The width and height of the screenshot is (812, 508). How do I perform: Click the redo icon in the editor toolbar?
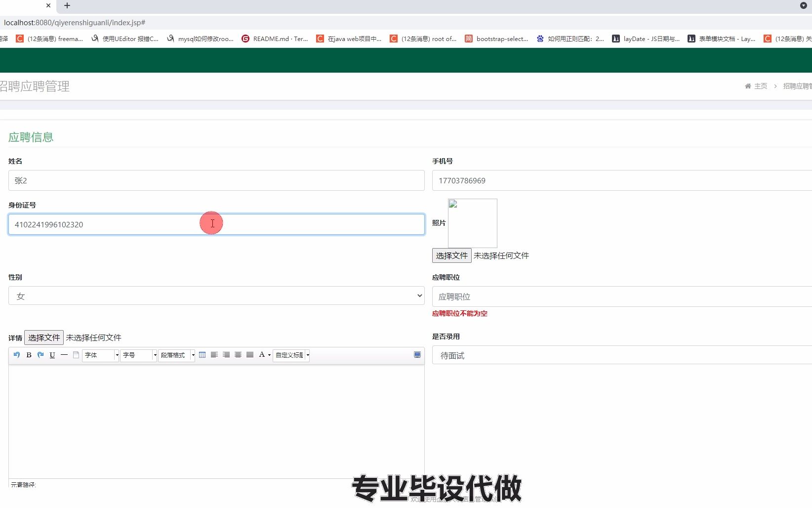(40, 355)
